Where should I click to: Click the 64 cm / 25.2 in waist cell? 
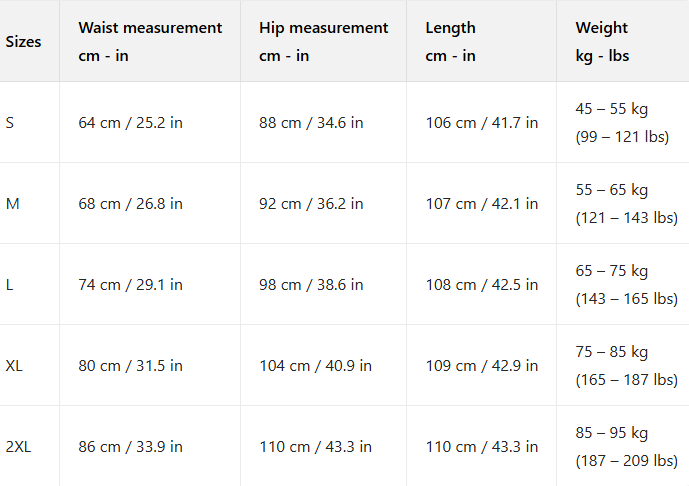pos(130,123)
